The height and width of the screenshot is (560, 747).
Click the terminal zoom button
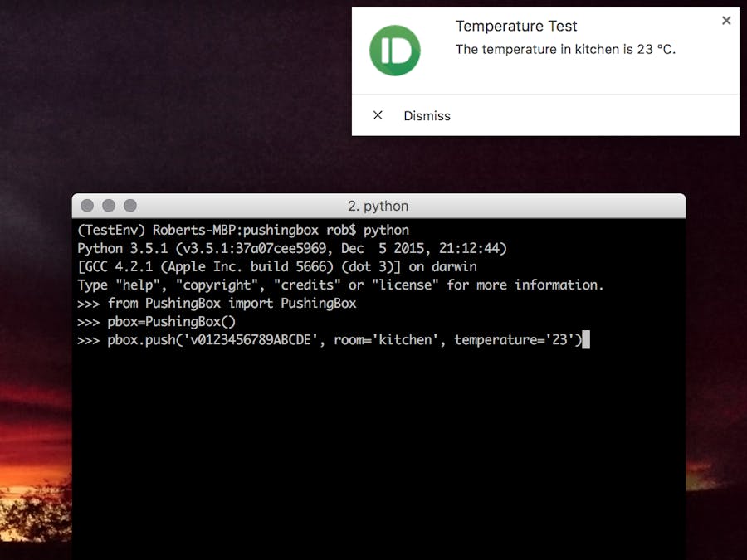130,205
